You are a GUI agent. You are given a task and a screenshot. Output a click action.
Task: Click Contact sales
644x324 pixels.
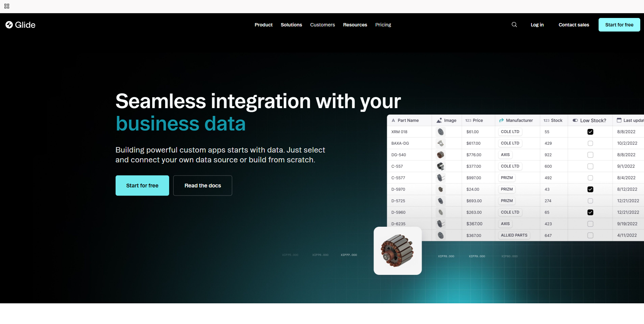pos(574,25)
